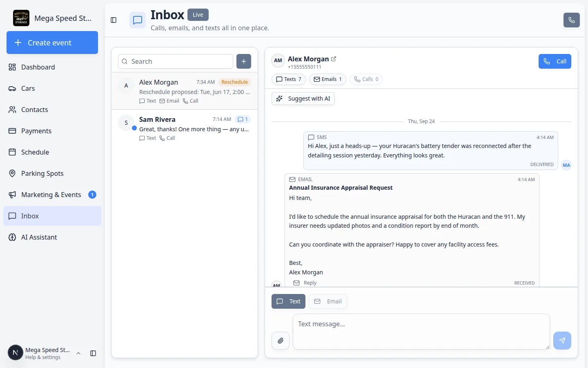Click the AM avatar in conversation header
588x368 pixels.
[278, 61]
